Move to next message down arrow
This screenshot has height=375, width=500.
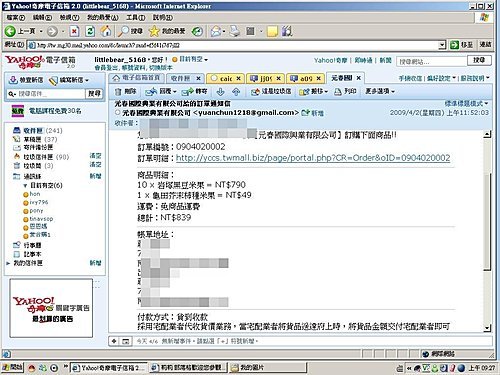[220, 91]
